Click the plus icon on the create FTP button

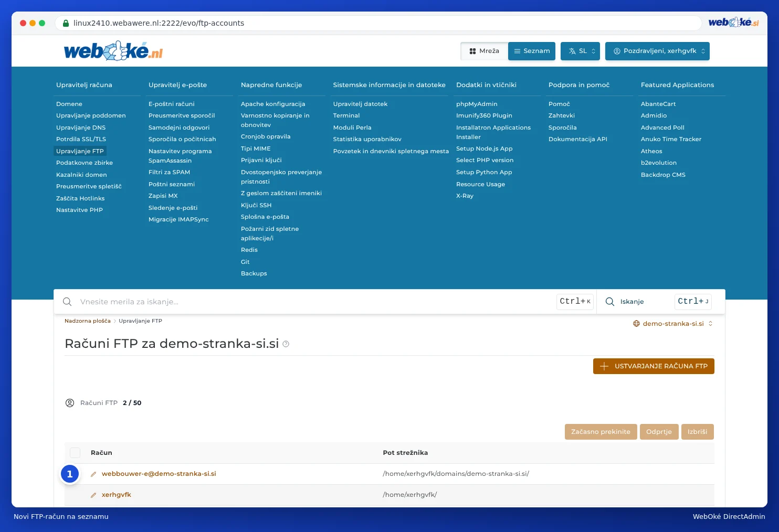tap(604, 366)
